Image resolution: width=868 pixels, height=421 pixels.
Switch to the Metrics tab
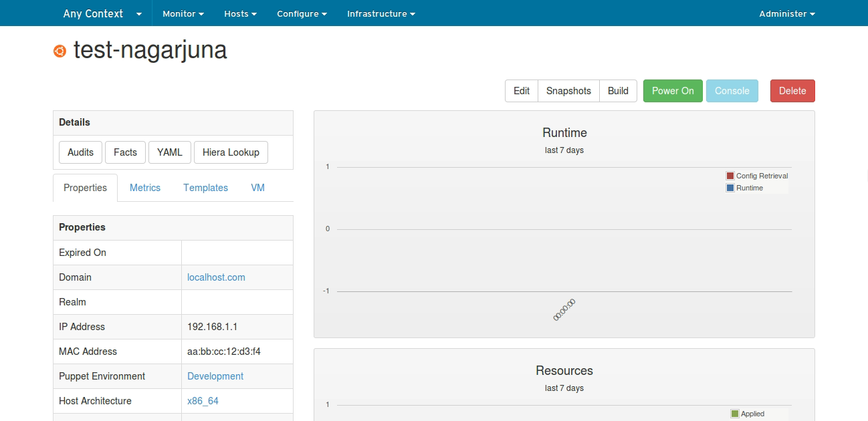pyautogui.click(x=145, y=188)
